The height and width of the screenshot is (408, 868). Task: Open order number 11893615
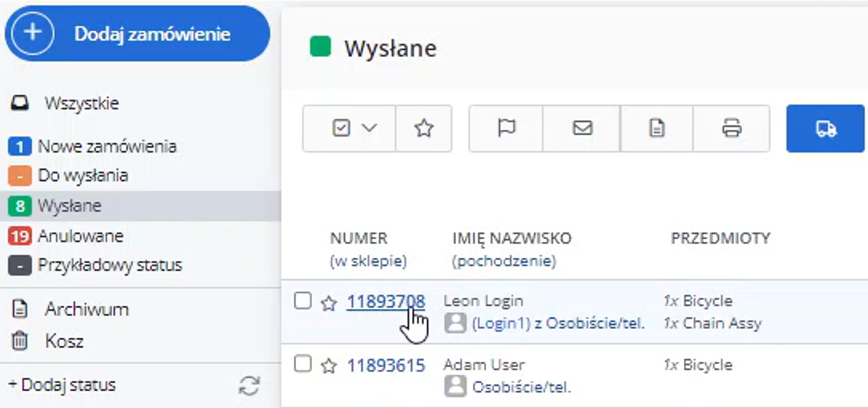pyautogui.click(x=386, y=365)
